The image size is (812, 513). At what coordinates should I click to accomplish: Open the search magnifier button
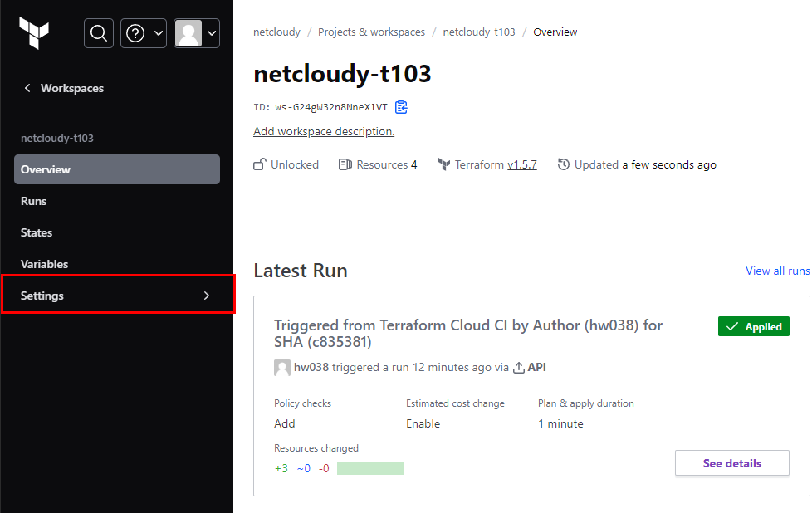(99, 33)
